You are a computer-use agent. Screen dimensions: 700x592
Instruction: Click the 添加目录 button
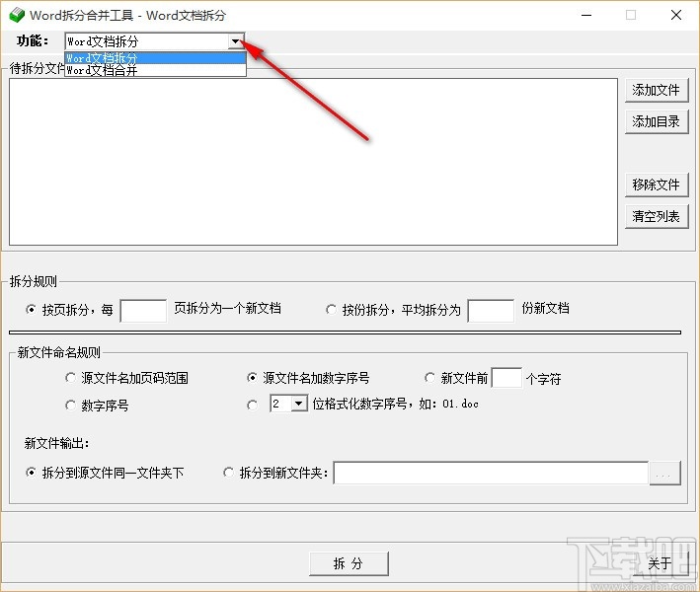click(x=657, y=121)
